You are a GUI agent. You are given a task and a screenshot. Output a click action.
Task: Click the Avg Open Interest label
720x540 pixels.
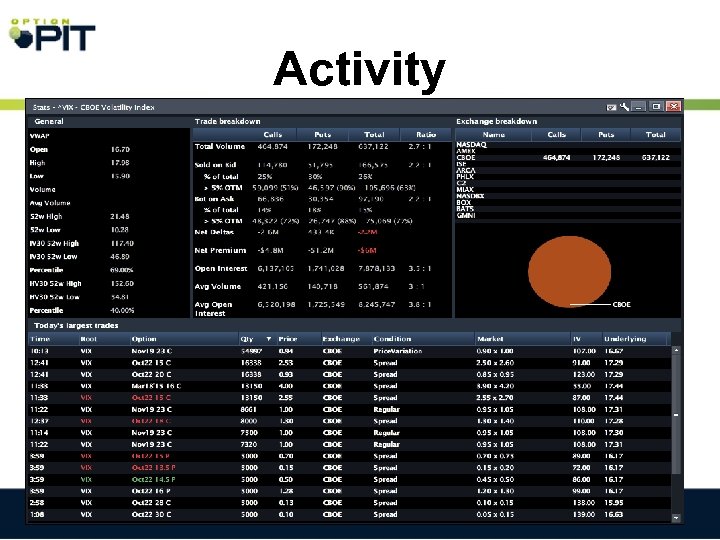pyautogui.click(x=213, y=309)
